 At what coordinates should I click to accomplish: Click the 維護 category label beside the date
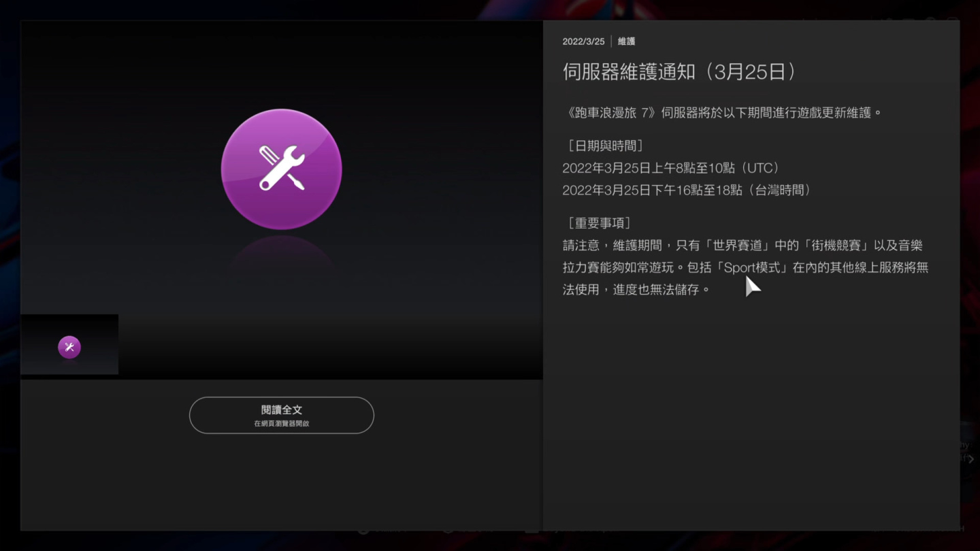point(626,41)
